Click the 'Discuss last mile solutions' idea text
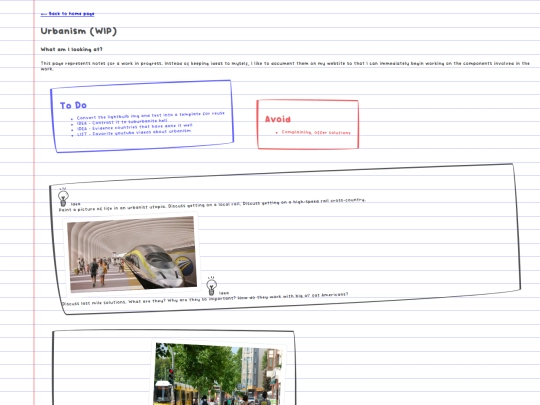Image resolution: width=540 pixels, height=405 pixels. pos(205,299)
